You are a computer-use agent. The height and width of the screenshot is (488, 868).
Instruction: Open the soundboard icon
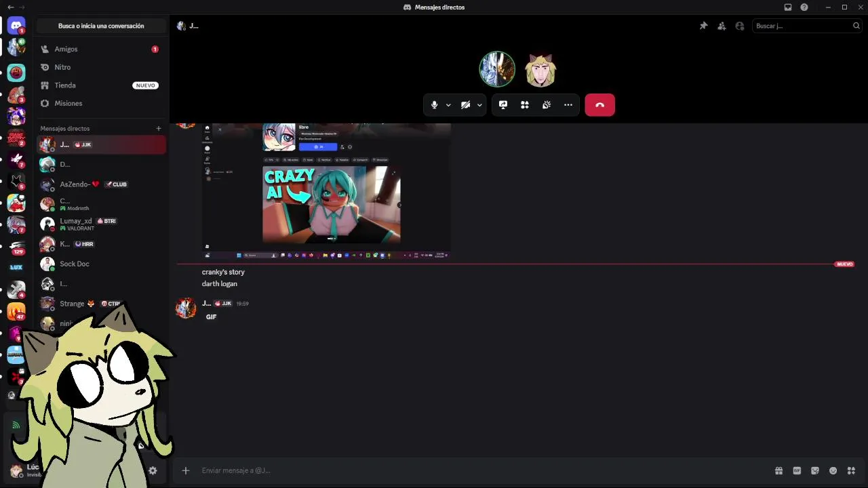point(547,105)
